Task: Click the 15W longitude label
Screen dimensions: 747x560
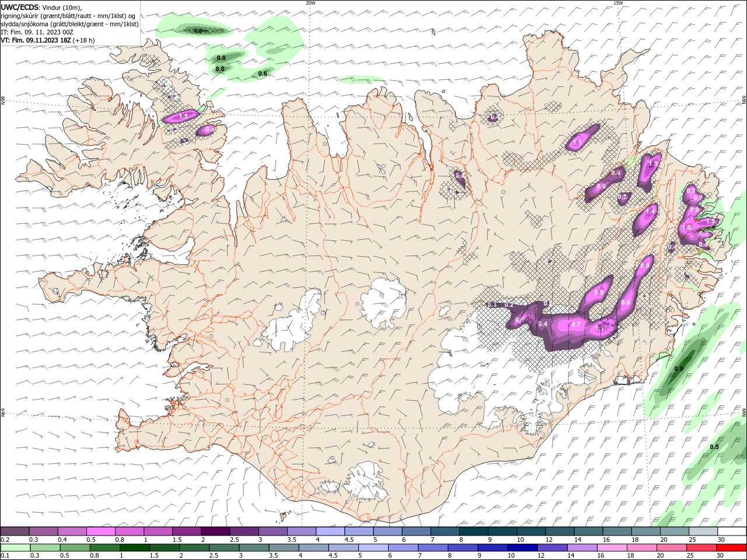Action: click(x=618, y=3)
